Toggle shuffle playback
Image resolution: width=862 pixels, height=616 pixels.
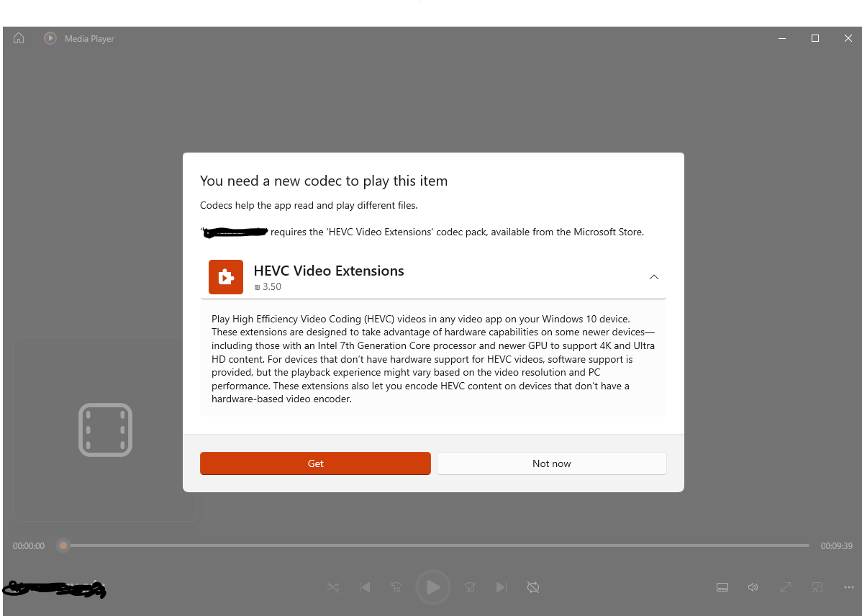tap(333, 587)
